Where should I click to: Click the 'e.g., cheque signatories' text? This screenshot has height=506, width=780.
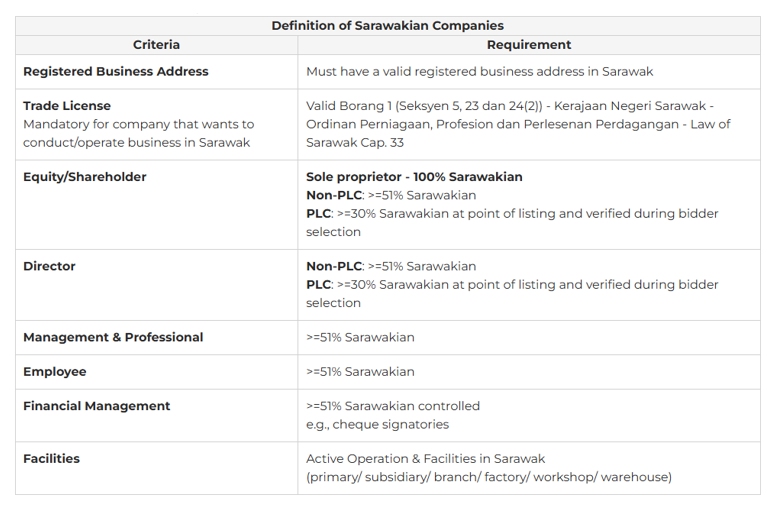tap(377, 424)
